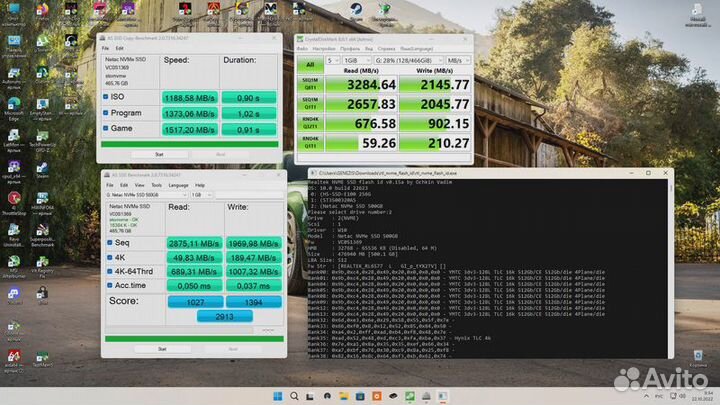The width and height of the screenshot is (720, 405).
Task: Open the Firefox desktop shortcut
Action: (x=42, y=11)
